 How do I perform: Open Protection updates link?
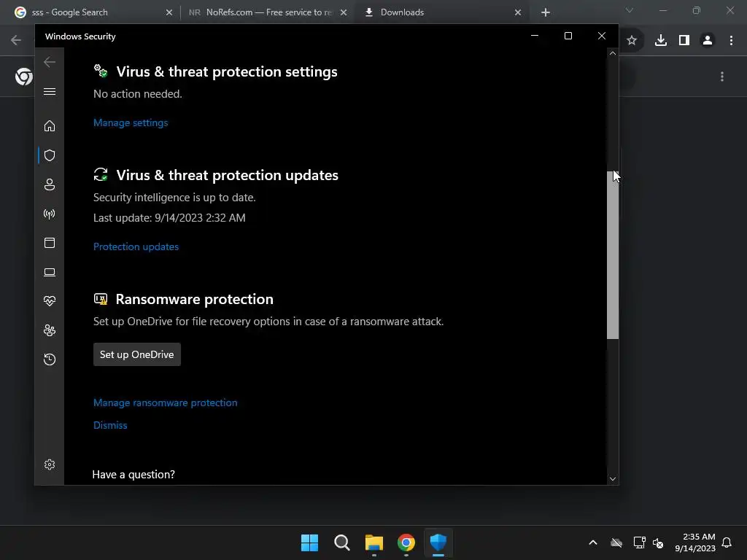[x=136, y=246]
